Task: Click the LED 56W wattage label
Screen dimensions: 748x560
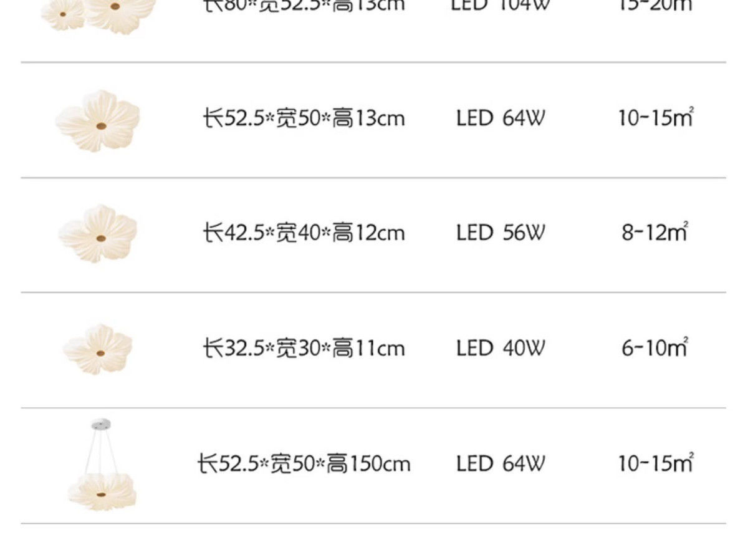Action: tap(500, 233)
